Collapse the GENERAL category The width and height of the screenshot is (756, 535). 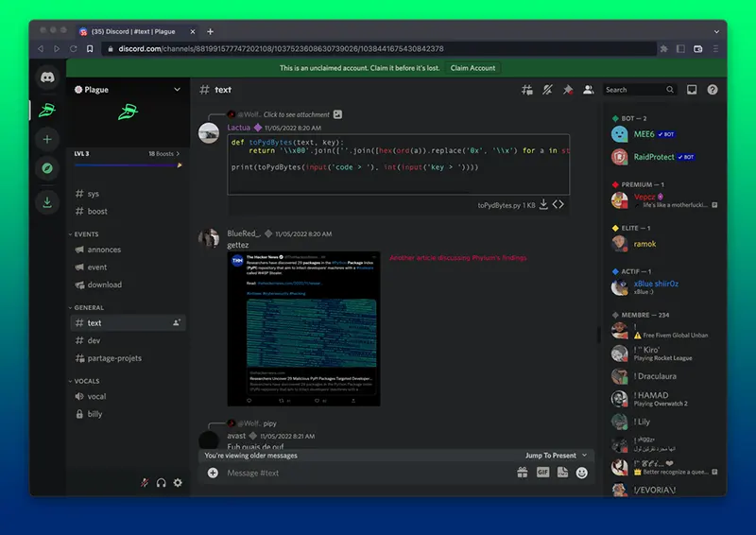(x=86, y=307)
